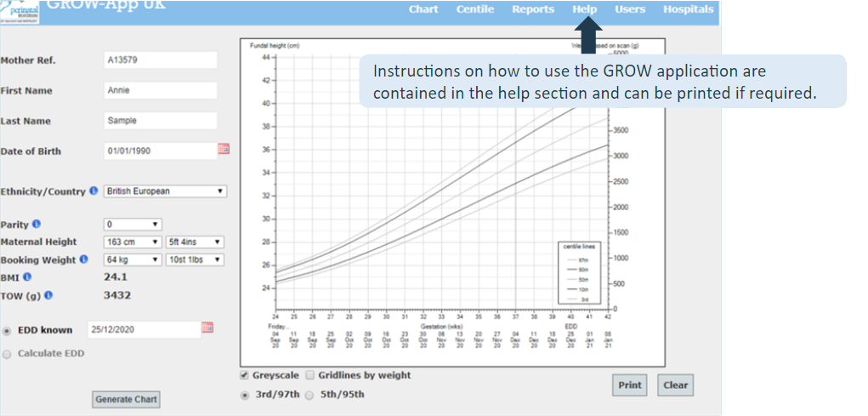The height and width of the screenshot is (416, 868).
Task: Select the 3rd/97th centile radio option
Action: pos(244,395)
